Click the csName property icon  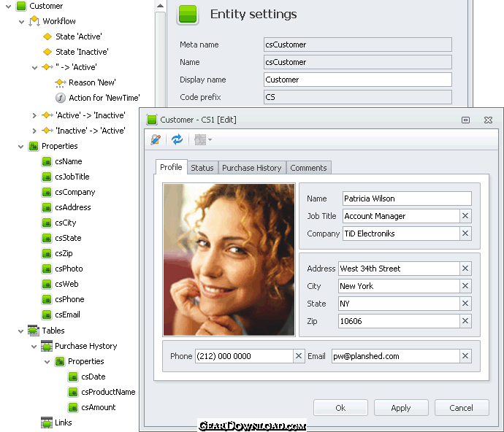pos(47,161)
